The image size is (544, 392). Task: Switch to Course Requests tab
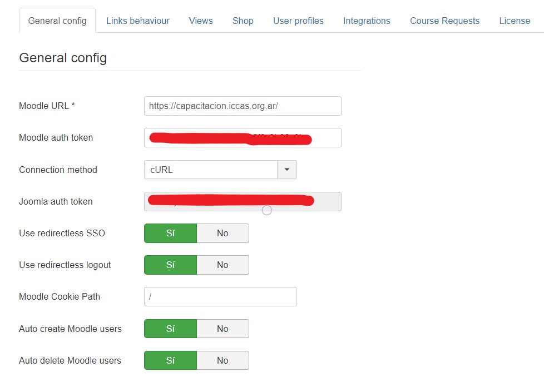(444, 21)
